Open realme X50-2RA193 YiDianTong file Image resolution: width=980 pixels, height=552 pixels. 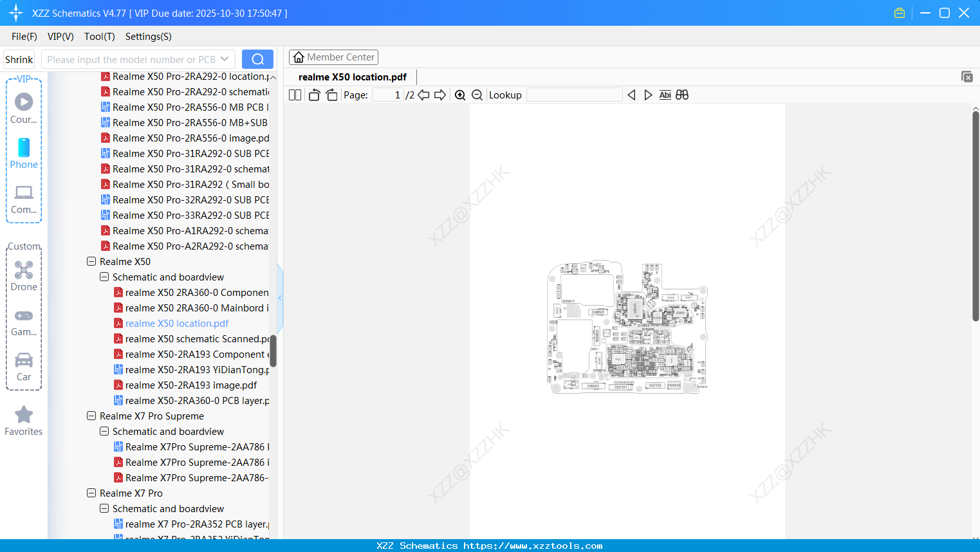191,370
